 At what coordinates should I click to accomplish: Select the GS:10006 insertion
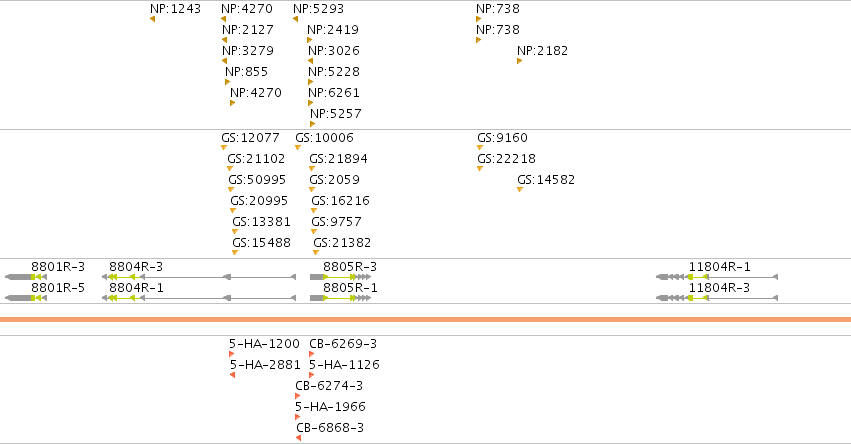297,148
